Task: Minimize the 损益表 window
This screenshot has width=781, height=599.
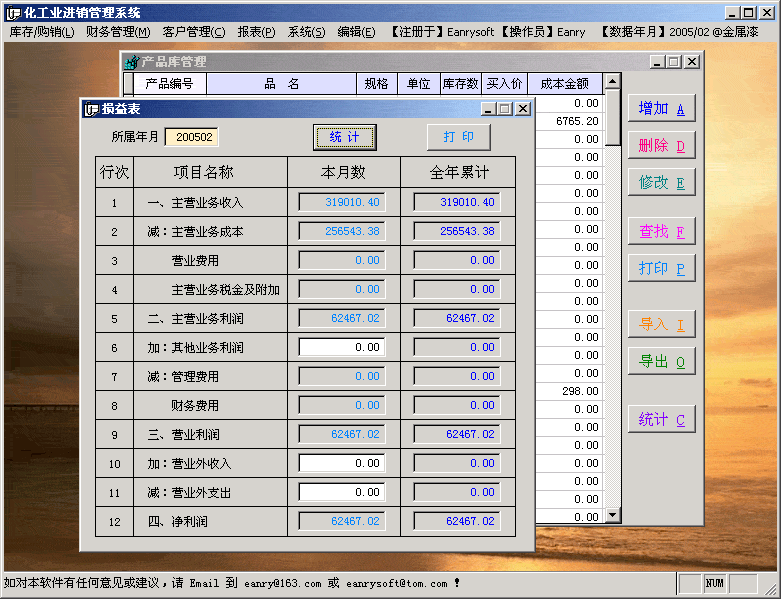Action: [489, 109]
